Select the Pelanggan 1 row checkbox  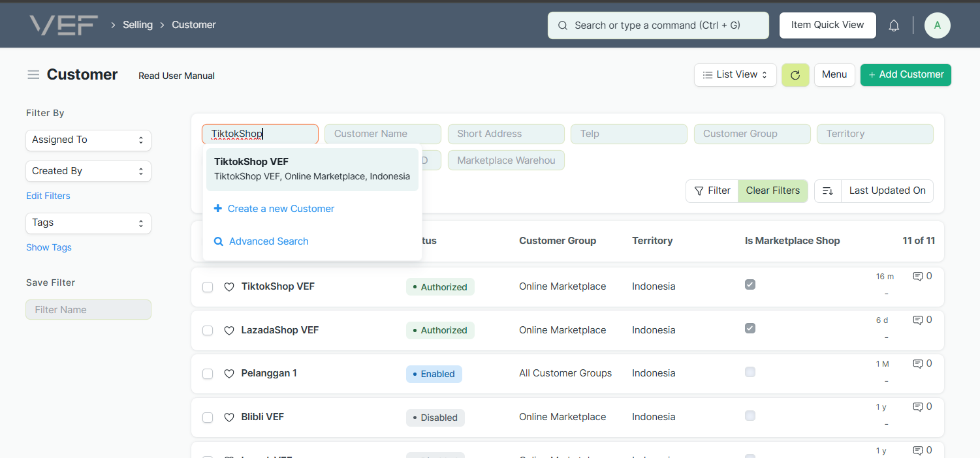click(x=208, y=374)
